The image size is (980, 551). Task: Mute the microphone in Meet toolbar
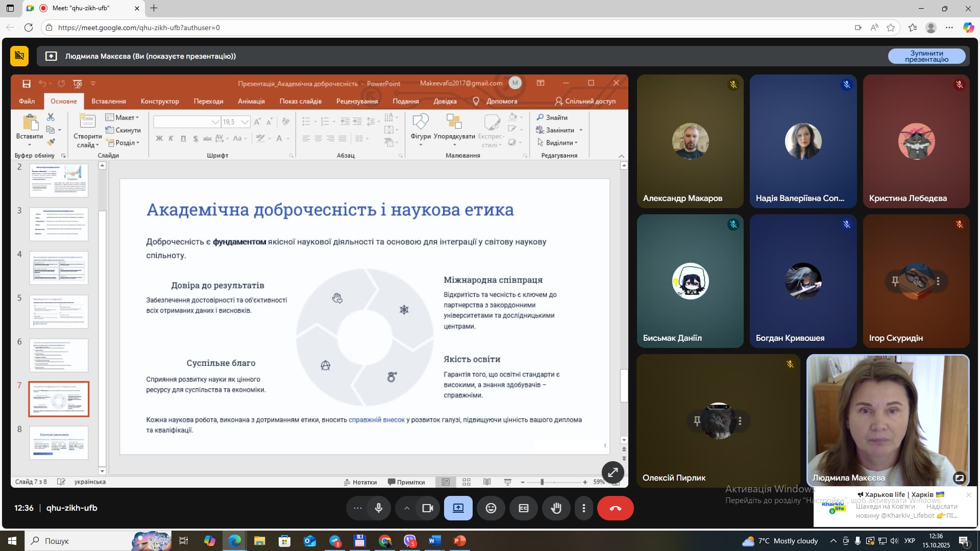coord(379,508)
